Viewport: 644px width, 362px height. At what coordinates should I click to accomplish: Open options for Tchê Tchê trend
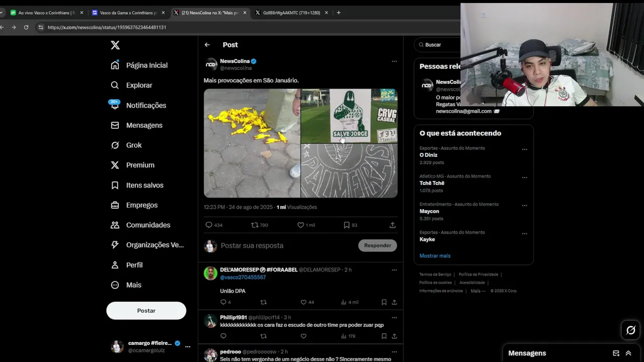(525, 177)
